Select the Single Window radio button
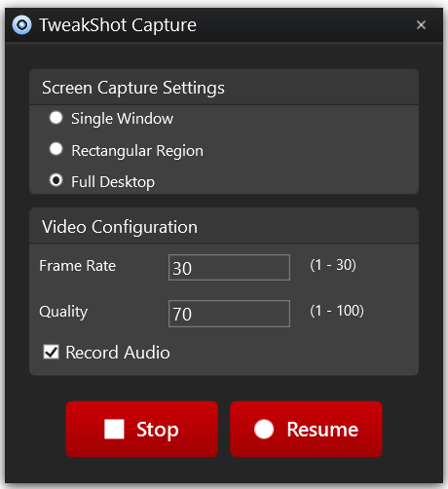This screenshot has width=448, height=489. pyautogui.click(x=56, y=118)
